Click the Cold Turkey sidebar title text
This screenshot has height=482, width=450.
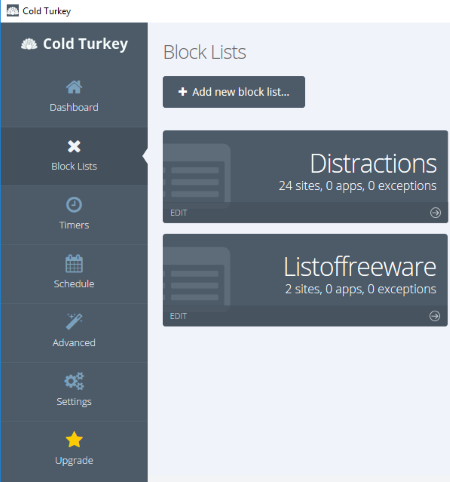click(85, 44)
